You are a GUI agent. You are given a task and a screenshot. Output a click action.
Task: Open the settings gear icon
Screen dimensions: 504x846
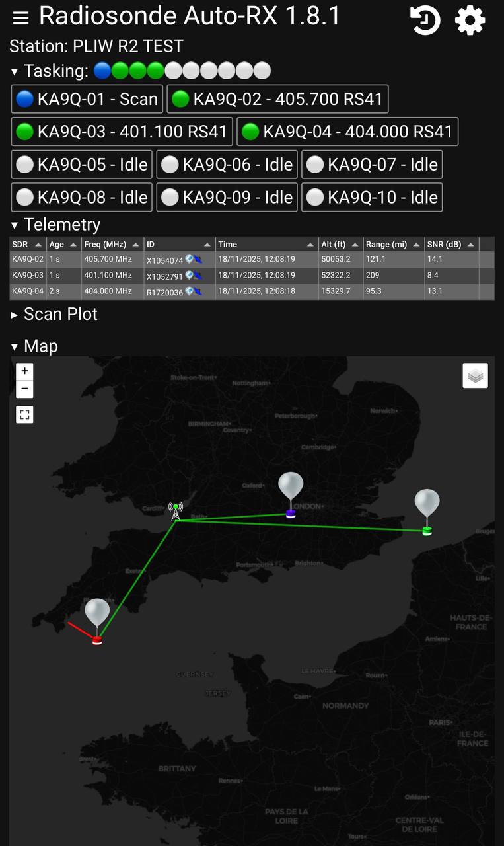pyautogui.click(x=470, y=20)
